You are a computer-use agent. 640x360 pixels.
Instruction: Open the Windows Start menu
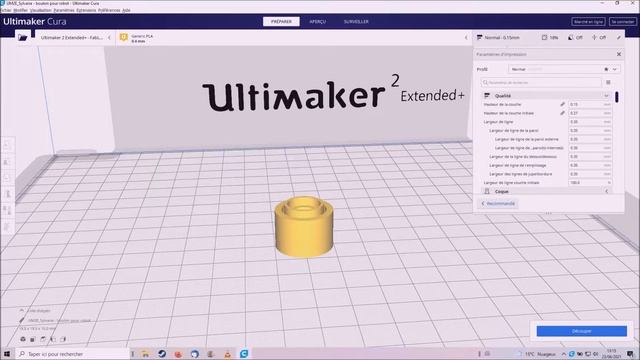point(7,354)
